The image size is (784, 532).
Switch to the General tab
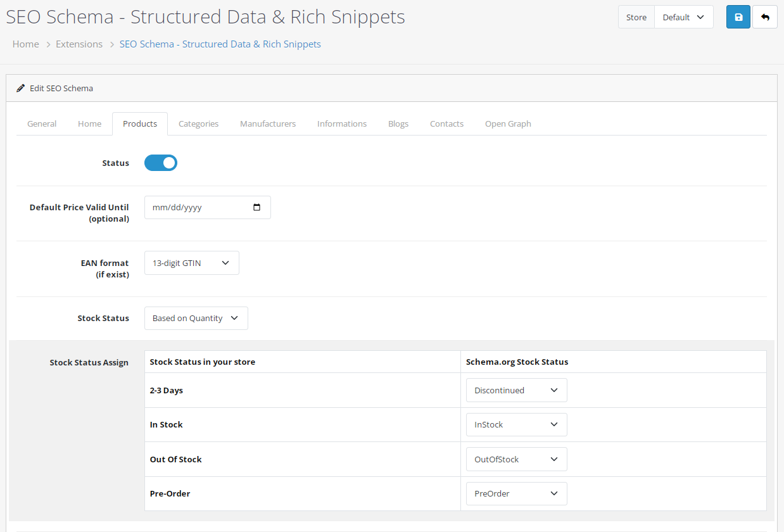(x=42, y=123)
